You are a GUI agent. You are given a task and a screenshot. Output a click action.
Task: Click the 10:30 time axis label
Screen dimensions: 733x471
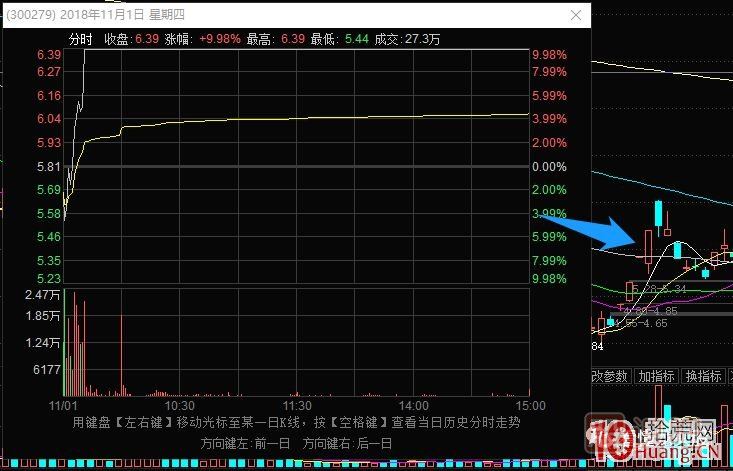coord(178,407)
